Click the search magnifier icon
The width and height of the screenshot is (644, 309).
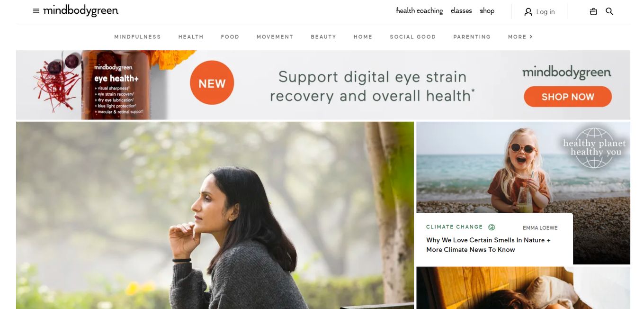click(609, 11)
